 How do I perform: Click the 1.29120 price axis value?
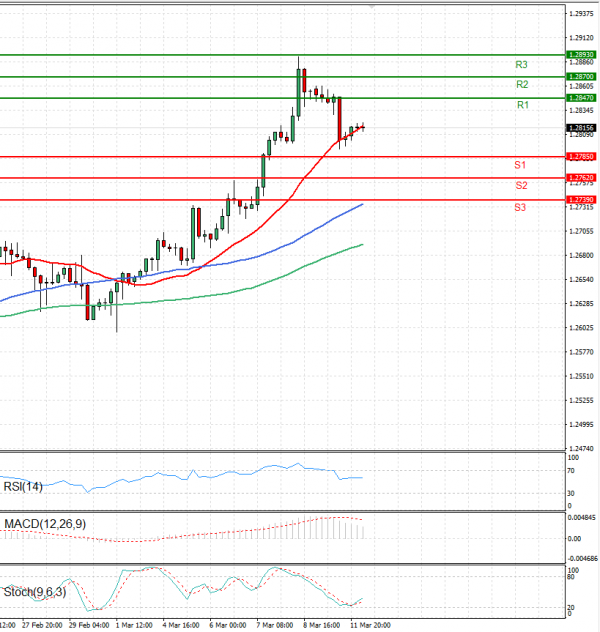tap(581, 38)
